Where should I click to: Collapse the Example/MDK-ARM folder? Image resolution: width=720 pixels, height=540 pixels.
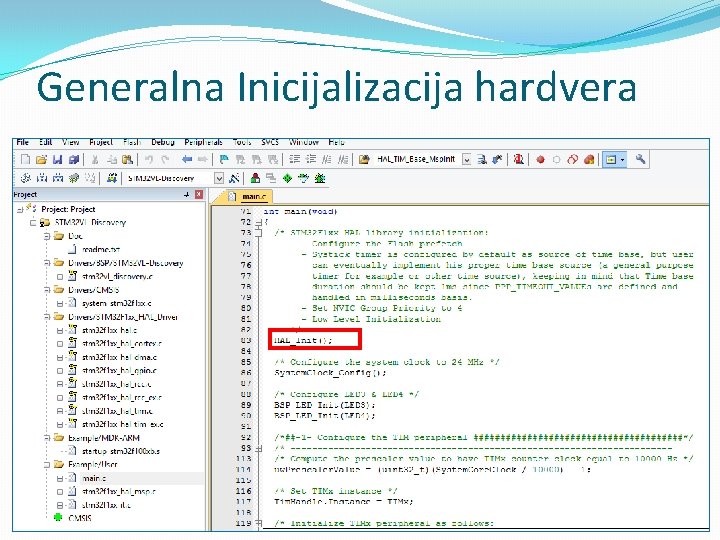tap(46, 438)
